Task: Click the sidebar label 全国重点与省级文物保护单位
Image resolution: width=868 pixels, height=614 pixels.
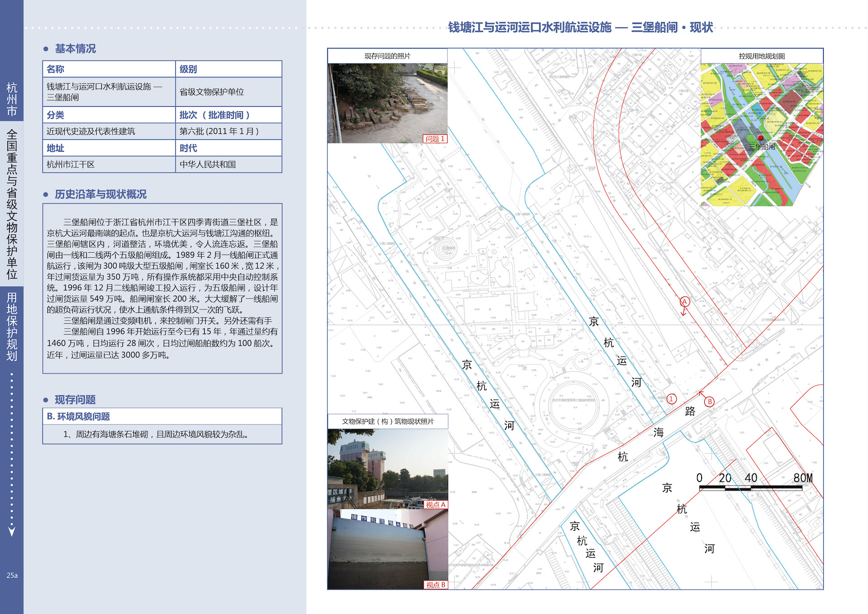Action: [x=12, y=204]
